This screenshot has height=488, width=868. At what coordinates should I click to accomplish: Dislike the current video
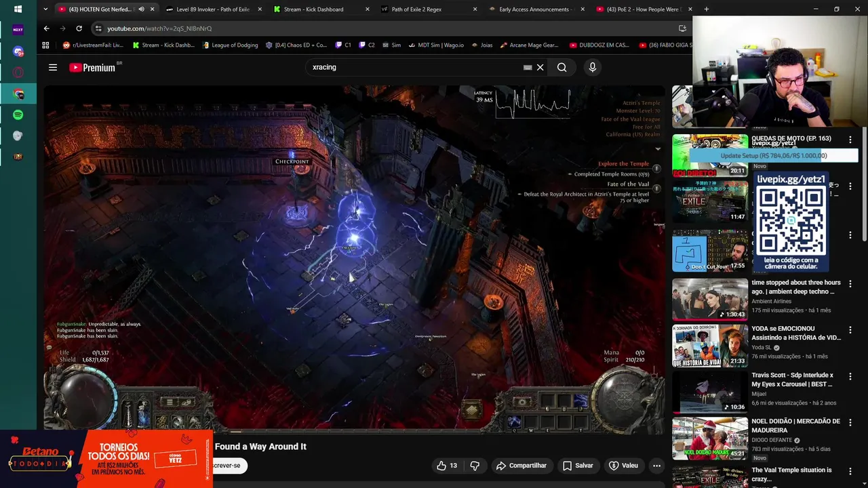tap(475, 466)
